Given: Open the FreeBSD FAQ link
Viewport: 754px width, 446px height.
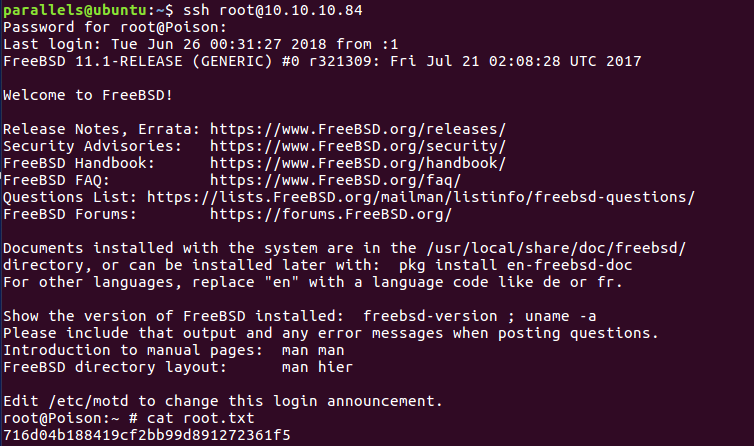Looking at the screenshot, I should tap(335, 180).
